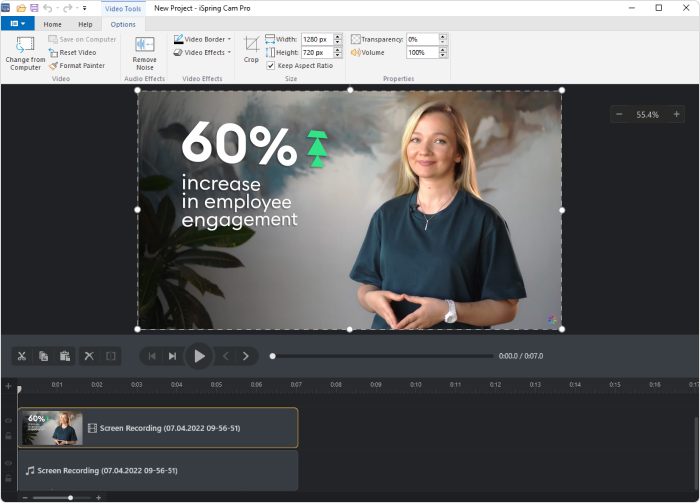Increase the Width value with the up arrow
This screenshot has height=503, width=700.
click(338, 37)
